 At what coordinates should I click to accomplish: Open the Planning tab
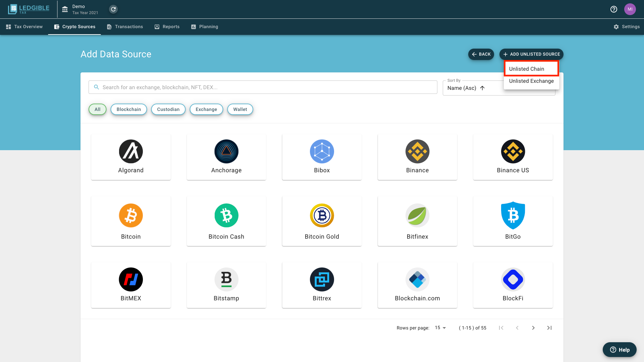pyautogui.click(x=204, y=27)
